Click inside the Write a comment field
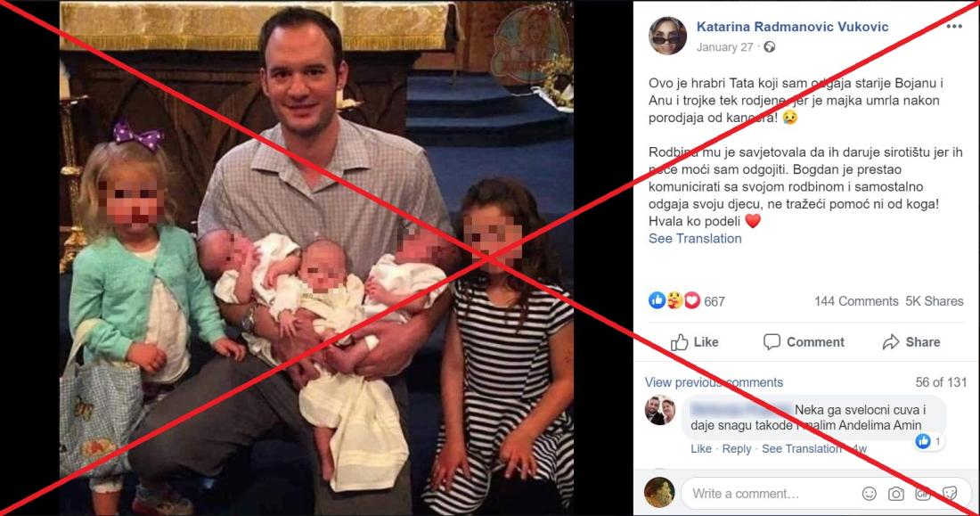980x516 pixels. click(770, 494)
